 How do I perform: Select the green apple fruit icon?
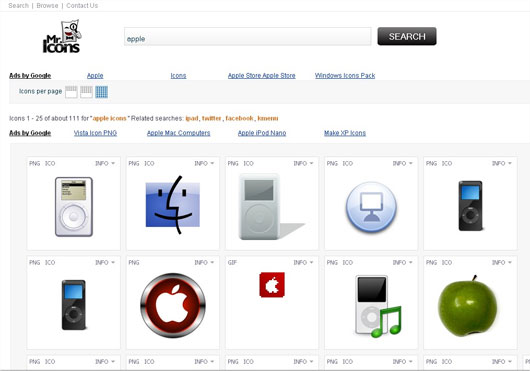(x=468, y=306)
